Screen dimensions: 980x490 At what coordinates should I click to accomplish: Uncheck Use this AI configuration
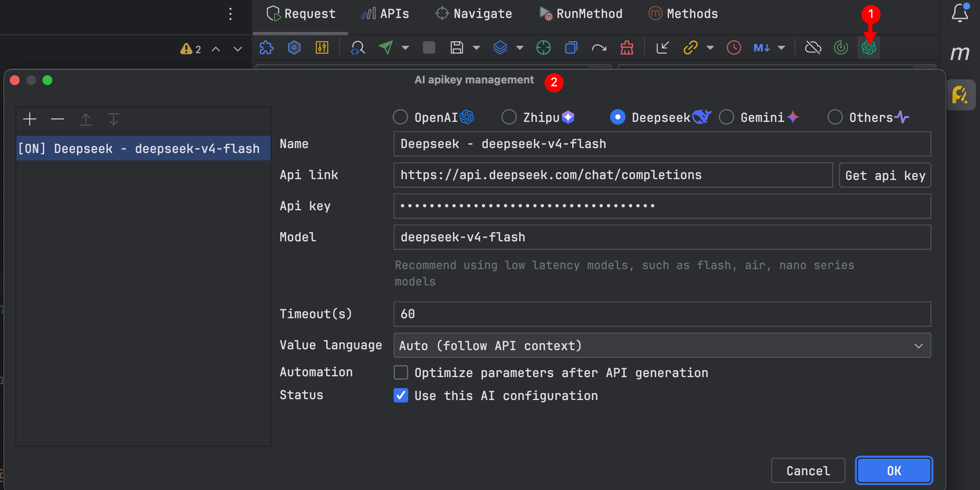coord(401,396)
